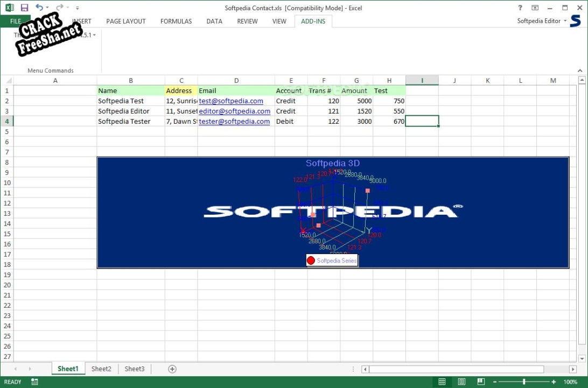Open the Page Layout ribbon tab
Viewport: 588px width, 388px height.
point(125,21)
